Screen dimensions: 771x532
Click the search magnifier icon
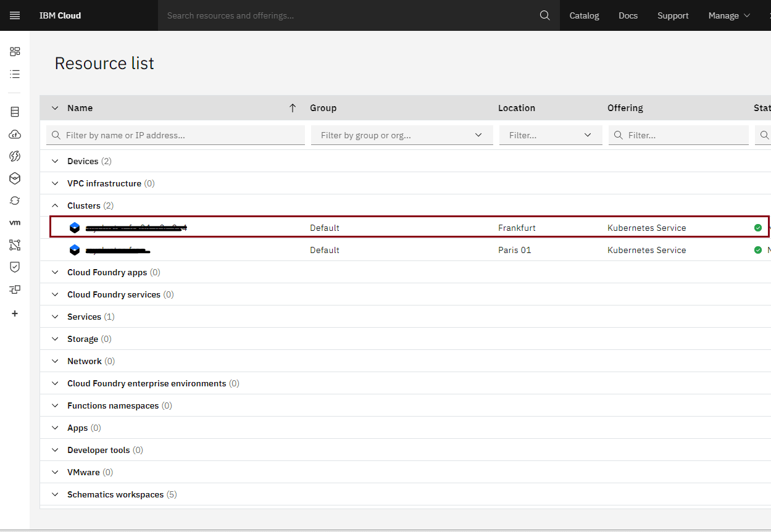tap(544, 15)
